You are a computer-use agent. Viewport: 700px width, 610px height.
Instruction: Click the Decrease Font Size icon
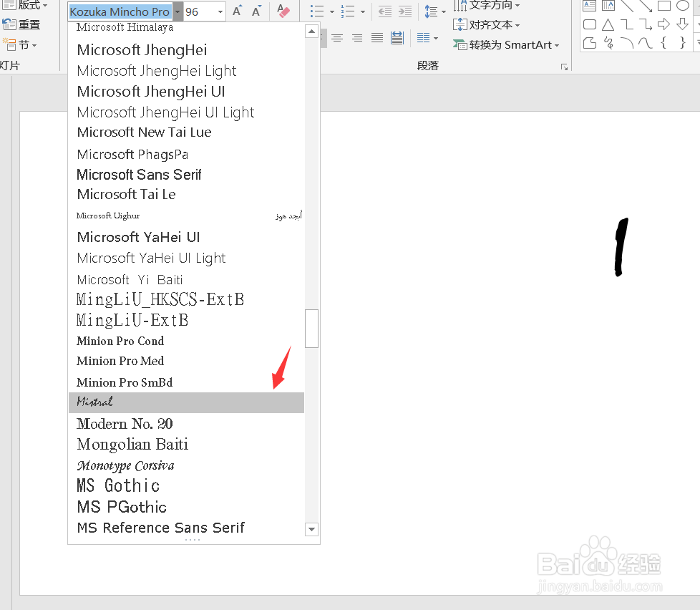(256, 11)
